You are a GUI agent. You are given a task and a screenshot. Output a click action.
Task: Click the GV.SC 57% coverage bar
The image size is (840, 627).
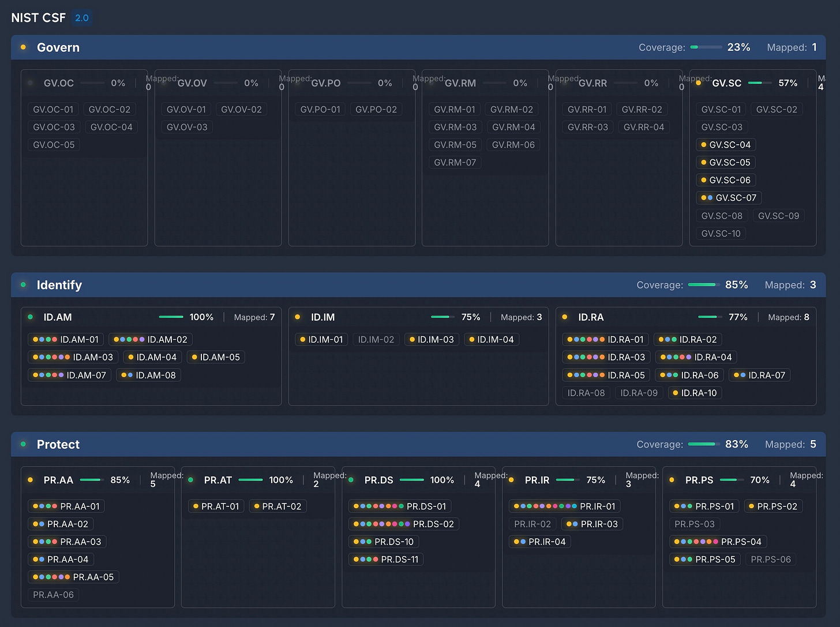(760, 83)
